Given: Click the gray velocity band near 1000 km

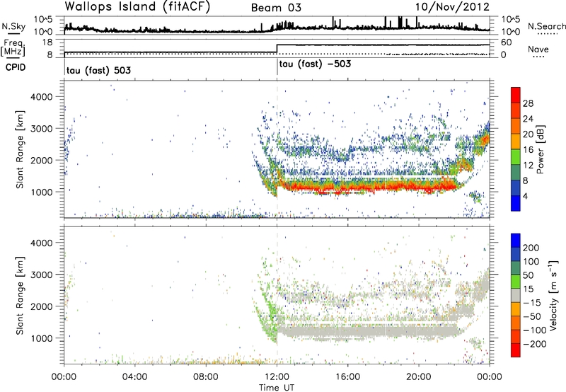Looking at the screenshot, I should point(368,331).
